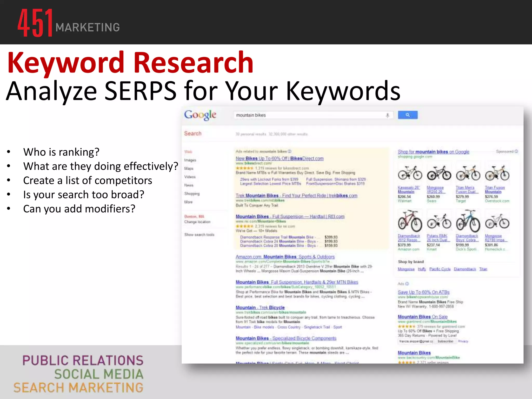
Task: Click the '$206.54' price under Kawasaki bike
Action: coord(404,197)
